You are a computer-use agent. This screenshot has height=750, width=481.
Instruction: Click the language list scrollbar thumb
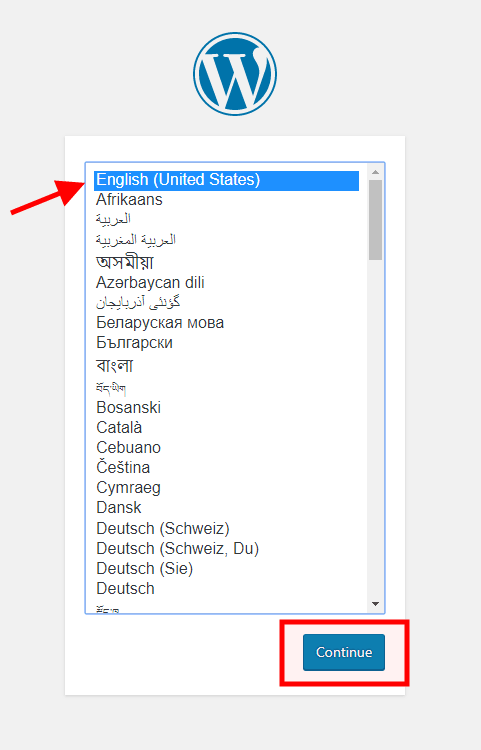(375, 220)
